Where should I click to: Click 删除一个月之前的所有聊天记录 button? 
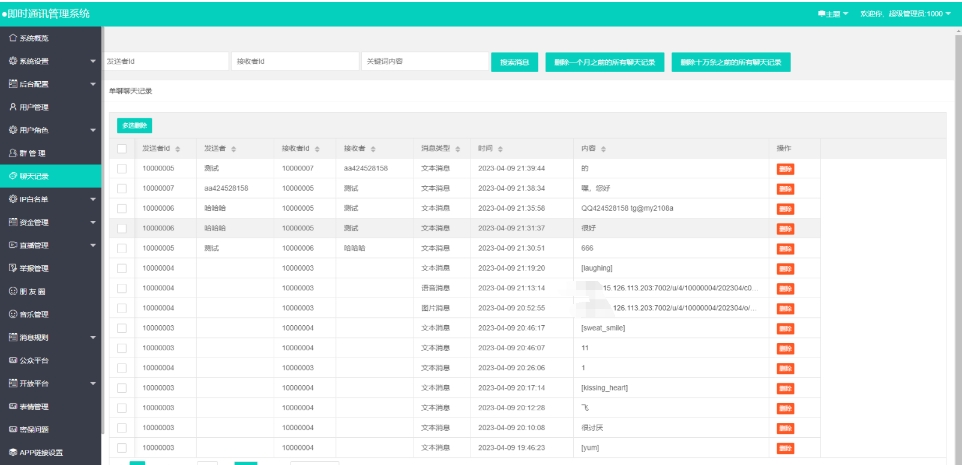tap(604, 62)
